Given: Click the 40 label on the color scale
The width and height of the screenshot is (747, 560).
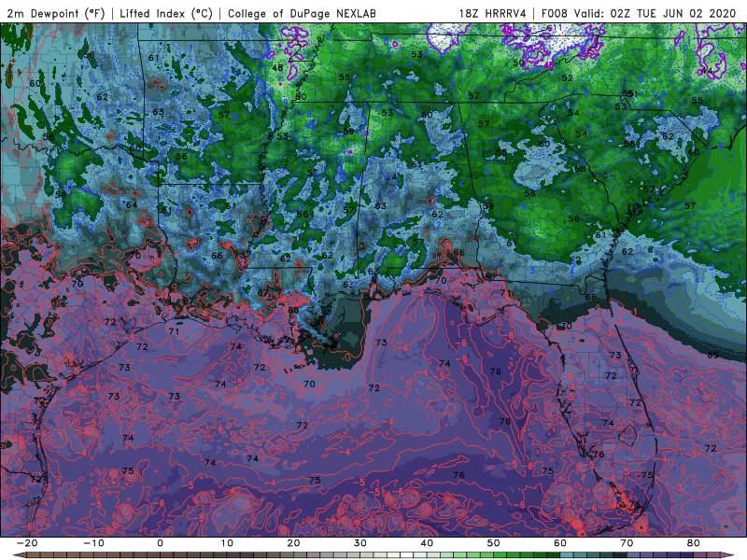Looking at the screenshot, I should click(x=427, y=543).
